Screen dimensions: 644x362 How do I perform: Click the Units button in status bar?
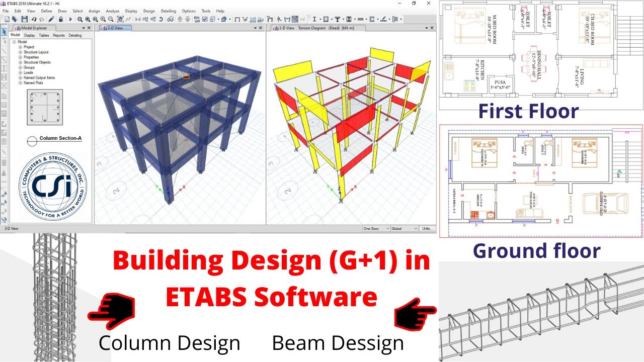coord(428,228)
